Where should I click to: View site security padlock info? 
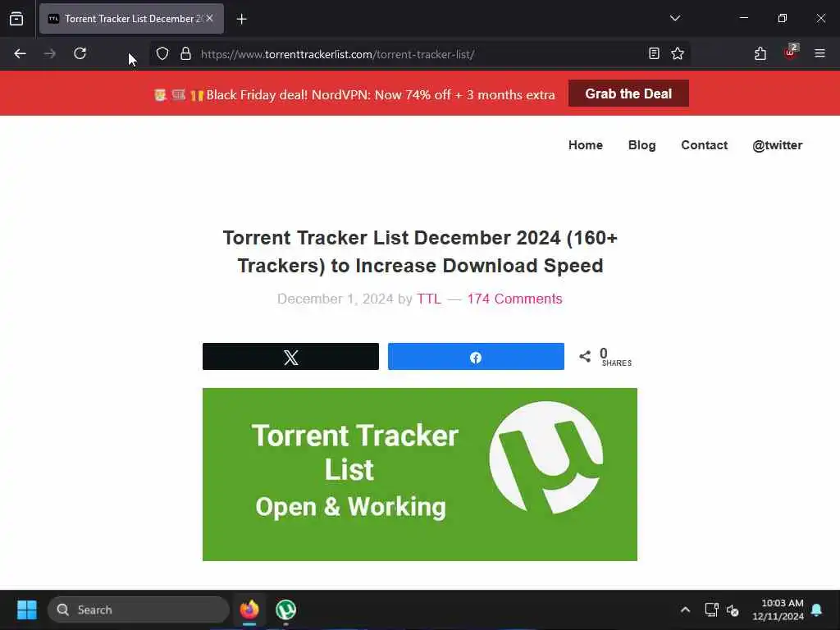[185, 53]
